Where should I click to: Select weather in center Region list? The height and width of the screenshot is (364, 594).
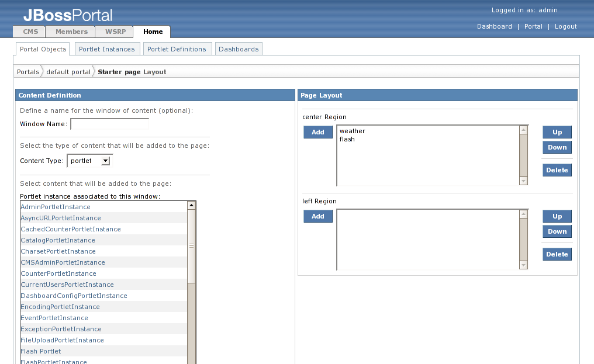353,131
